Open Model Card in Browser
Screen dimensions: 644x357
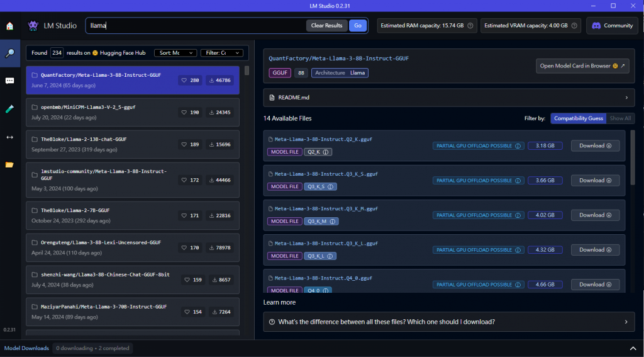(x=582, y=66)
